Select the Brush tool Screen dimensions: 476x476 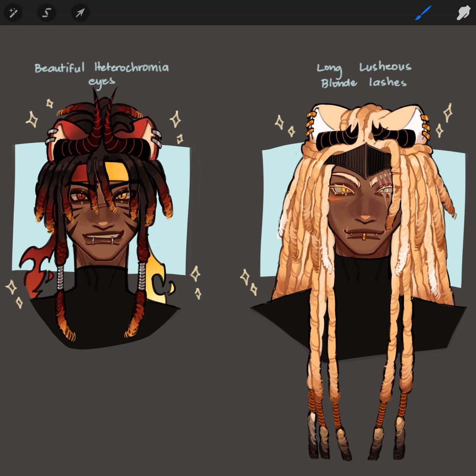click(x=423, y=13)
